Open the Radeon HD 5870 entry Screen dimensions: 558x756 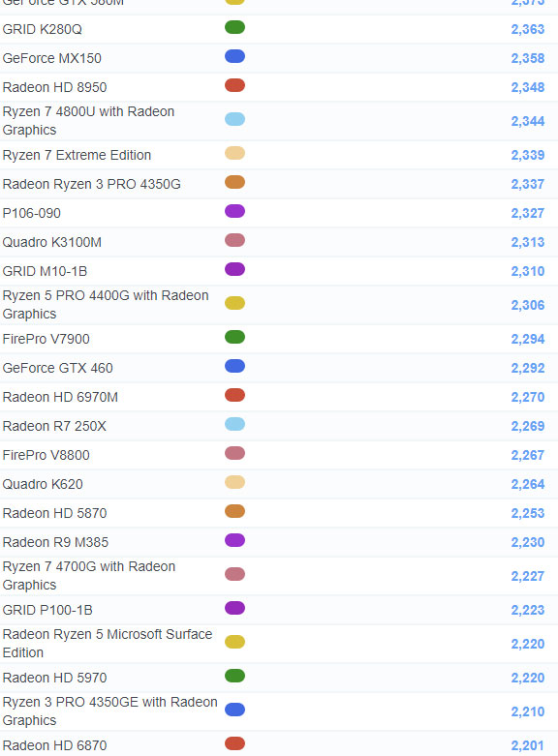[x=54, y=513]
